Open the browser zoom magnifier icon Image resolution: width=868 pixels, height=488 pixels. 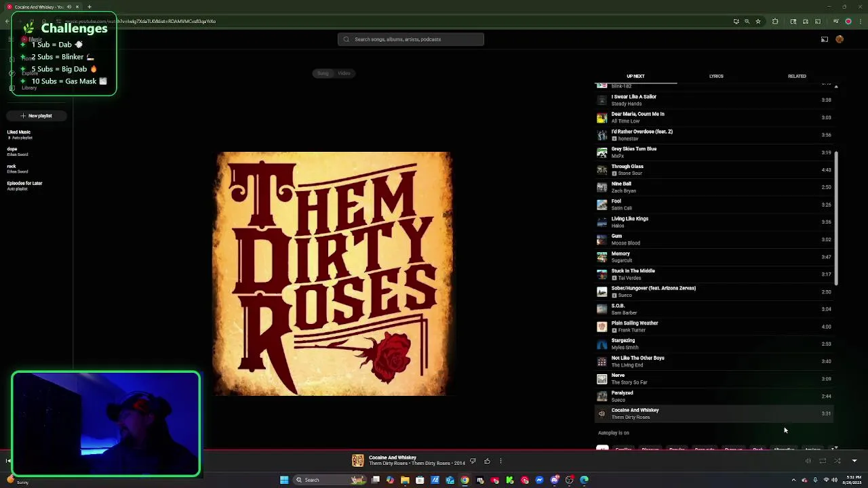click(x=747, y=21)
